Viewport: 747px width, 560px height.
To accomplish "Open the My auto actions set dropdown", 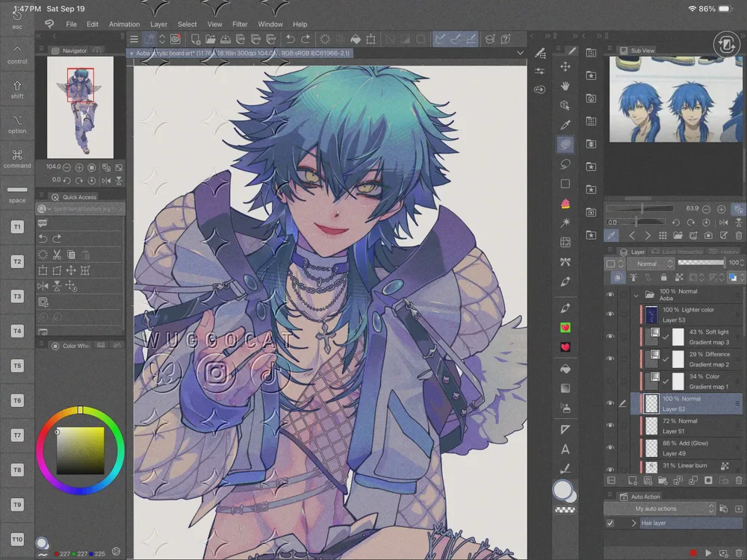I will pyautogui.click(x=660, y=508).
